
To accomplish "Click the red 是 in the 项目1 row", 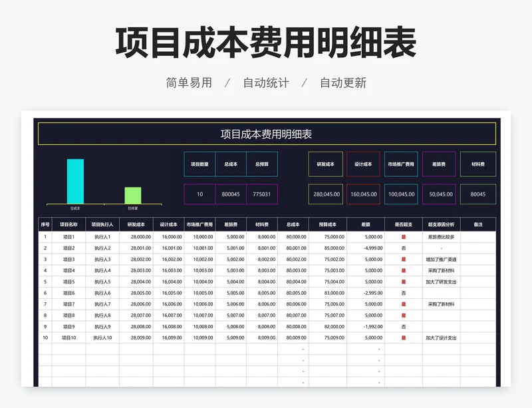I will [404, 237].
